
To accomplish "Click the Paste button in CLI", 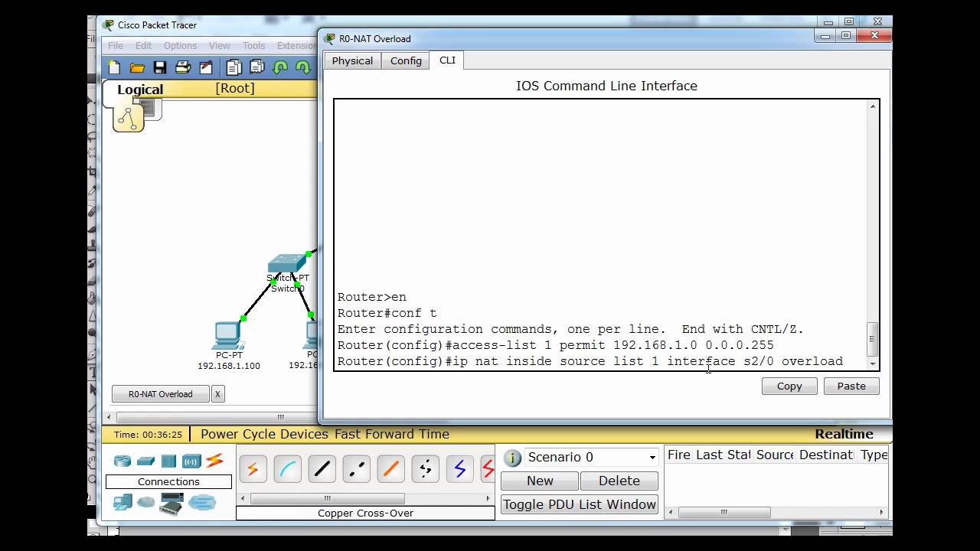I will (851, 386).
